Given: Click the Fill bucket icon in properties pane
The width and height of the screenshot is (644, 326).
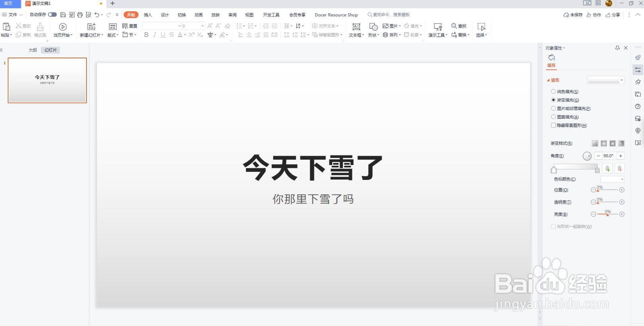Looking at the screenshot, I should 551,58.
